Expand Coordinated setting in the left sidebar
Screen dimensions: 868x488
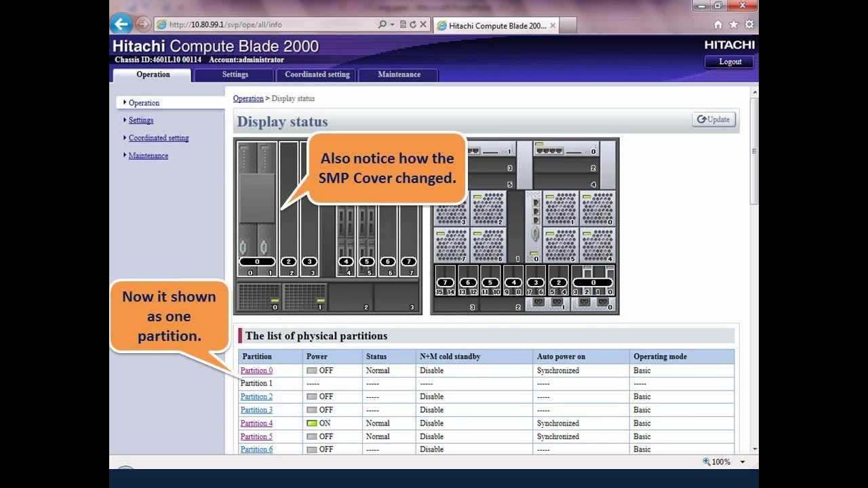158,138
